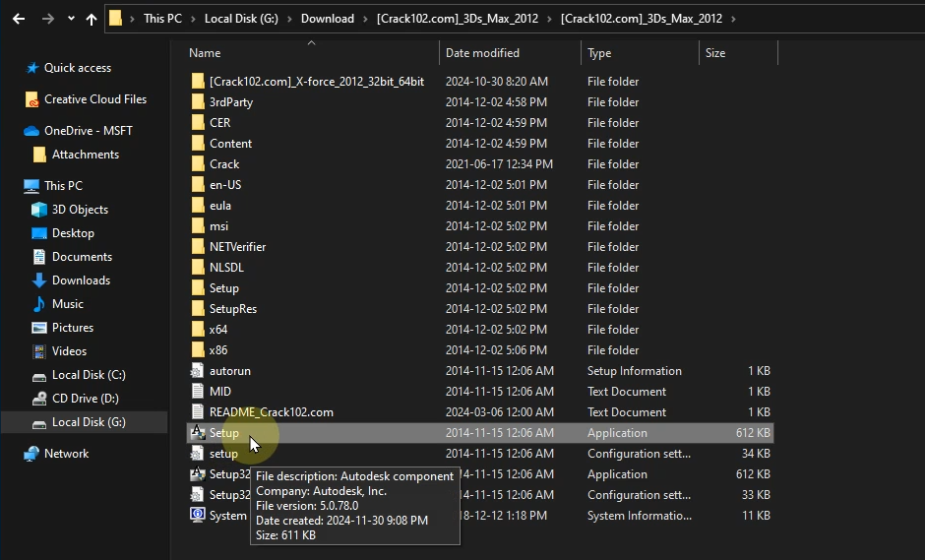
Task: Sort files by the Date modified column
Action: pos(482,53)
